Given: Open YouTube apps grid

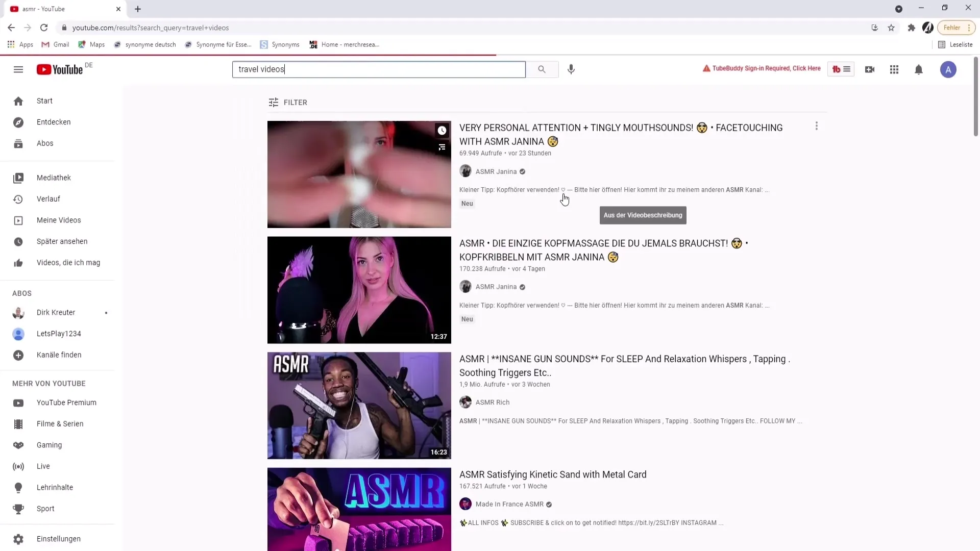Looking at the screenshot, I should pos(894,69).
